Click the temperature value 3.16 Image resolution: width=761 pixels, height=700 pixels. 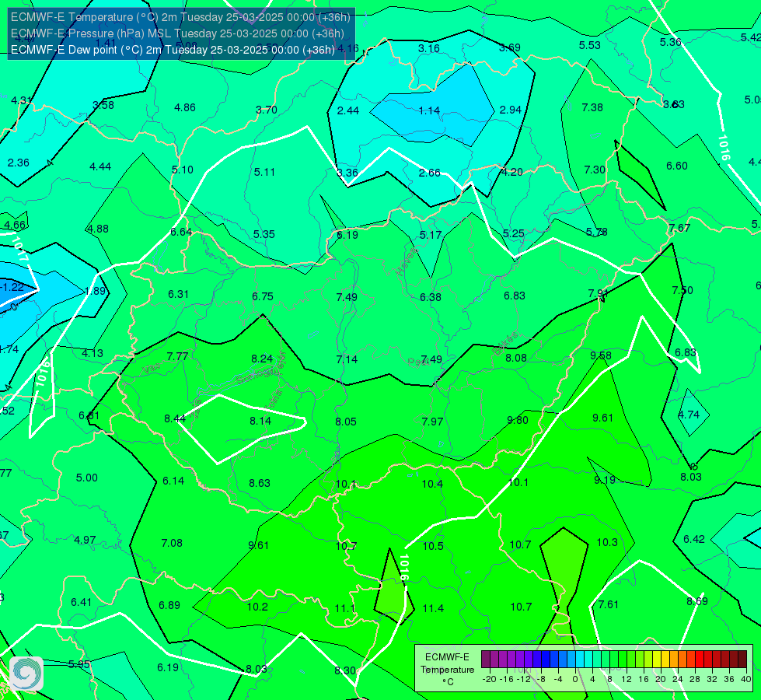tap(429, 48)
